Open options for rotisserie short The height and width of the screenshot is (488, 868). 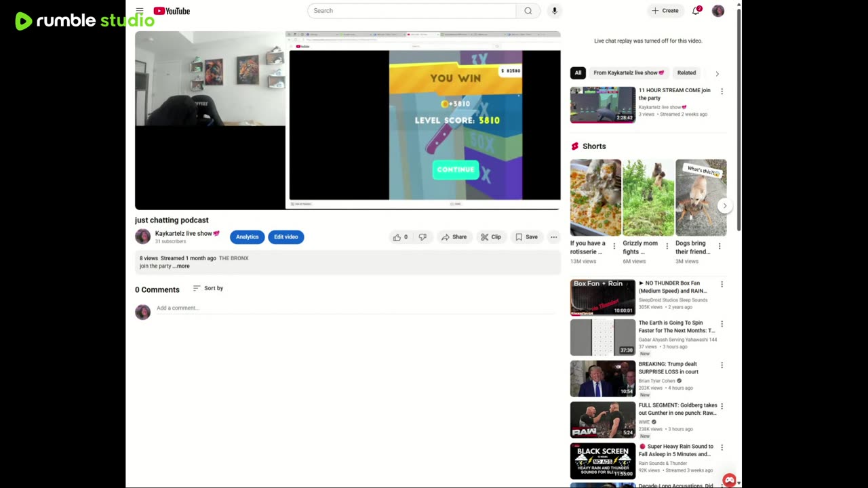point(614,246)
